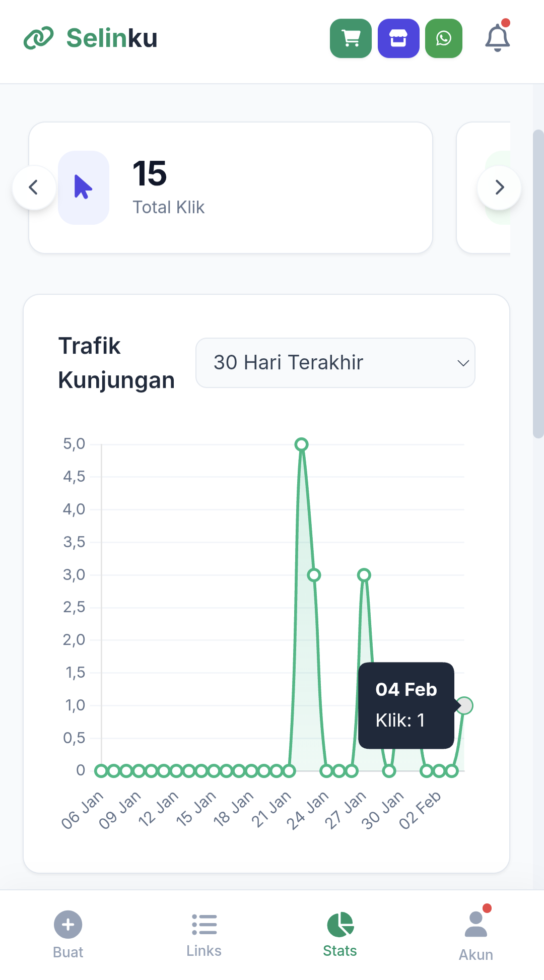This screenshot has height=980, width=544.
Task: Select the Stats pie chart tab
Action: coord(340,934)
